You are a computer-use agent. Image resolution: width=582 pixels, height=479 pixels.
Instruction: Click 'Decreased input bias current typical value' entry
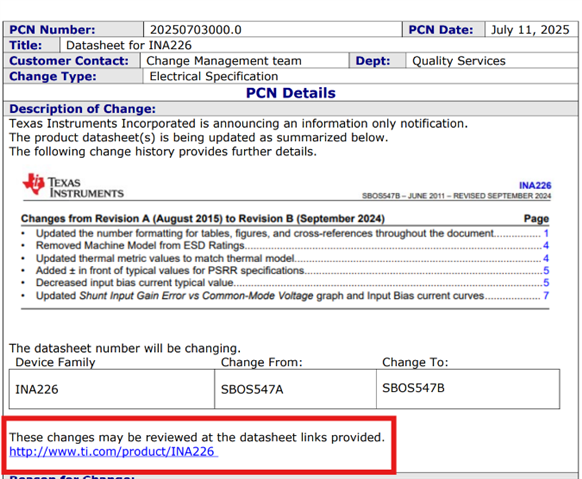coord(134,283)
